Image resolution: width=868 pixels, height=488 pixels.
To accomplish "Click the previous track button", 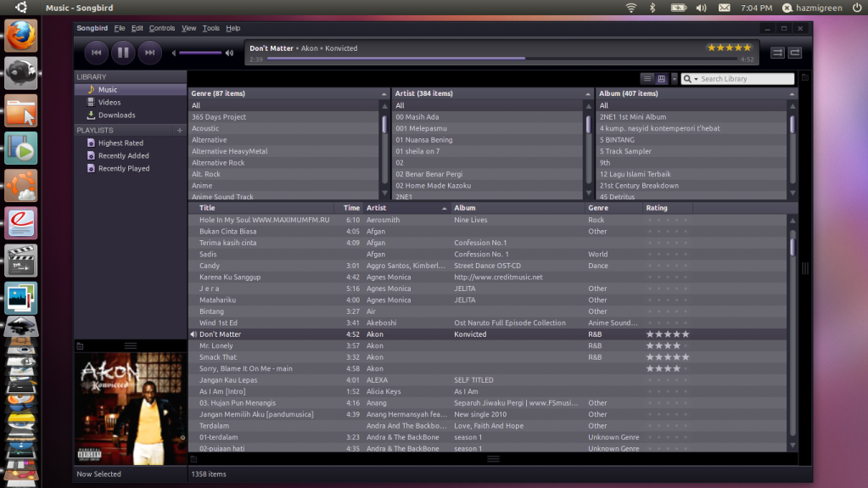I will click(97, 53).
